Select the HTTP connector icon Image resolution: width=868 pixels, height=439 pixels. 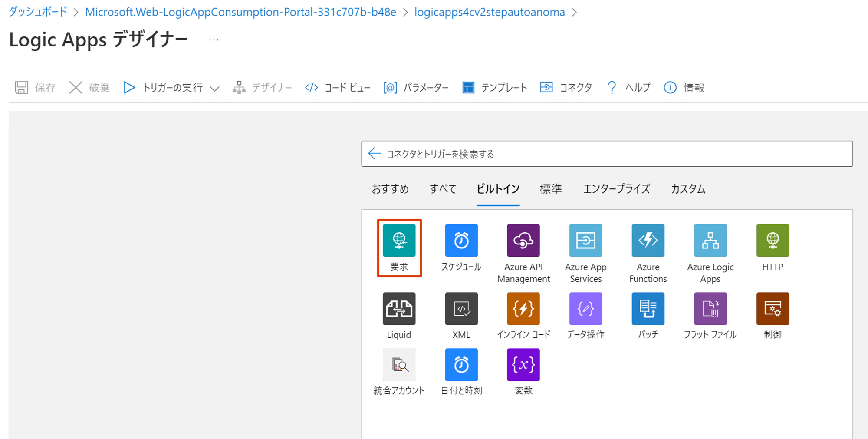point(772,240)
